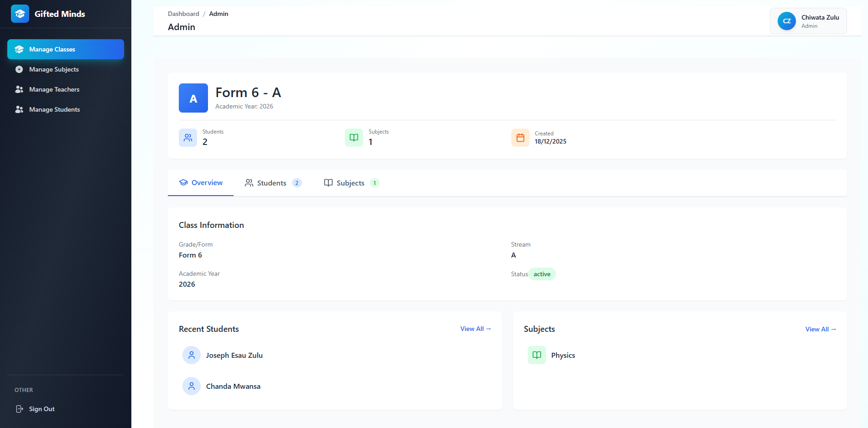Open Manage Teachers in the sidebar
This screenshot has height=428, width=868.
(x=19, y=89)
